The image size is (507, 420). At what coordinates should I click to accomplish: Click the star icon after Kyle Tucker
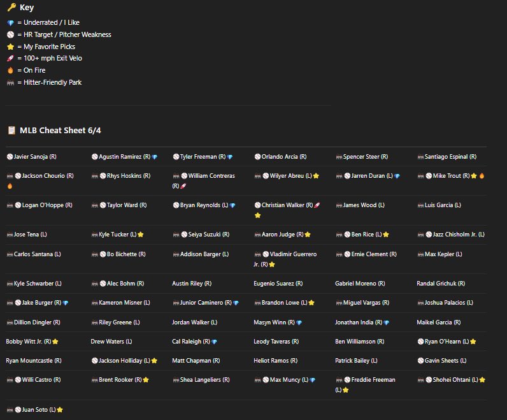[141, 235]
